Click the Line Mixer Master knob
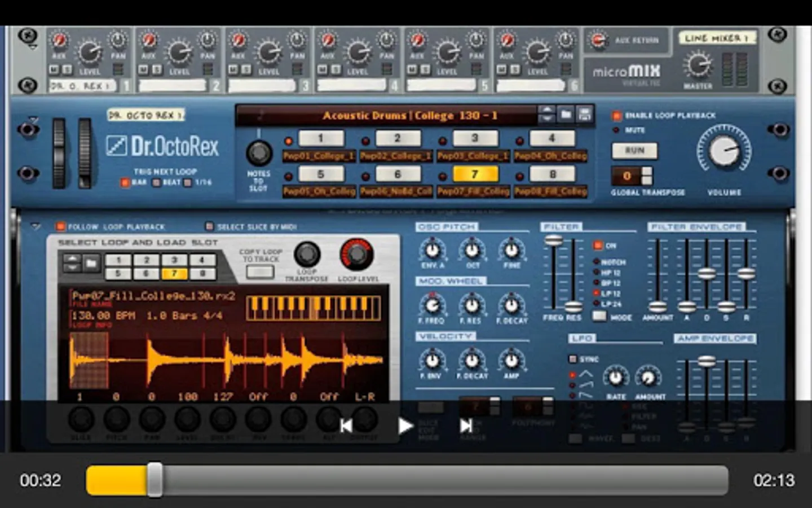This screenshot has width=812, height=508. [698, 65]
